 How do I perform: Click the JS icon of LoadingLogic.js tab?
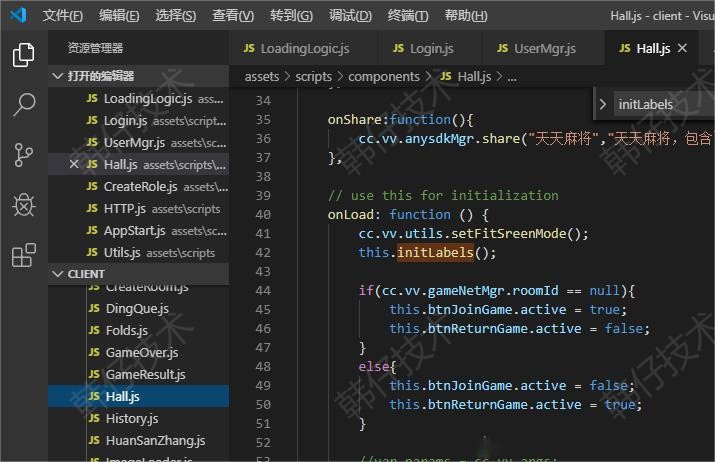tap(249, 48)
